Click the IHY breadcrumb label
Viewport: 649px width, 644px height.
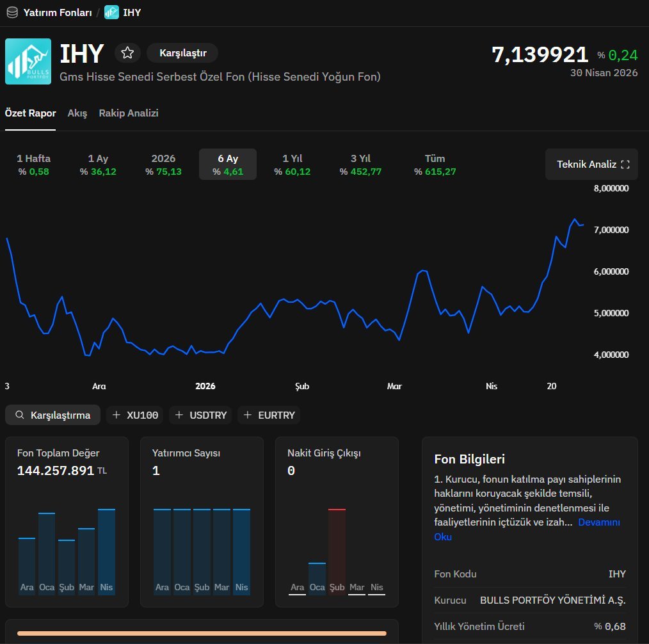point(132,12)
